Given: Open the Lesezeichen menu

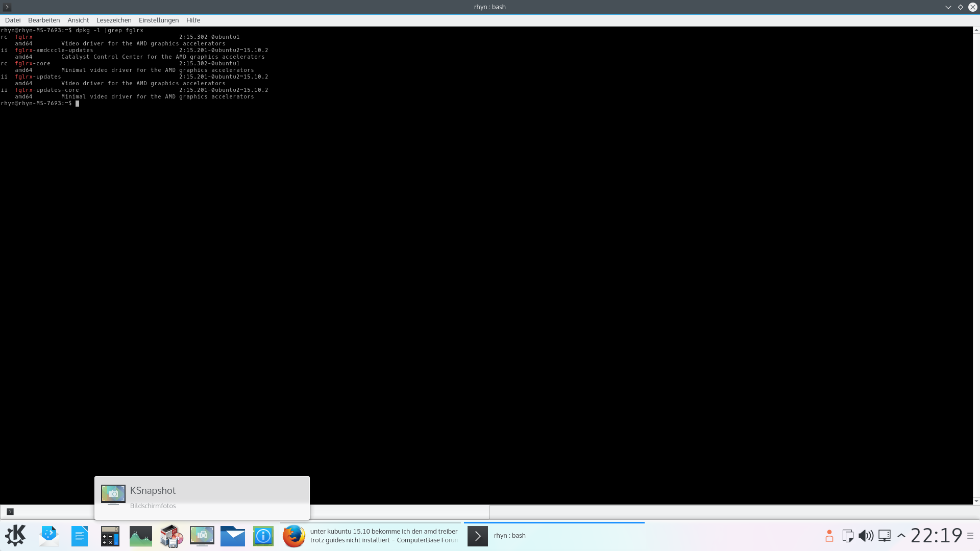Looking at the screenshot, I should point(114,20).
